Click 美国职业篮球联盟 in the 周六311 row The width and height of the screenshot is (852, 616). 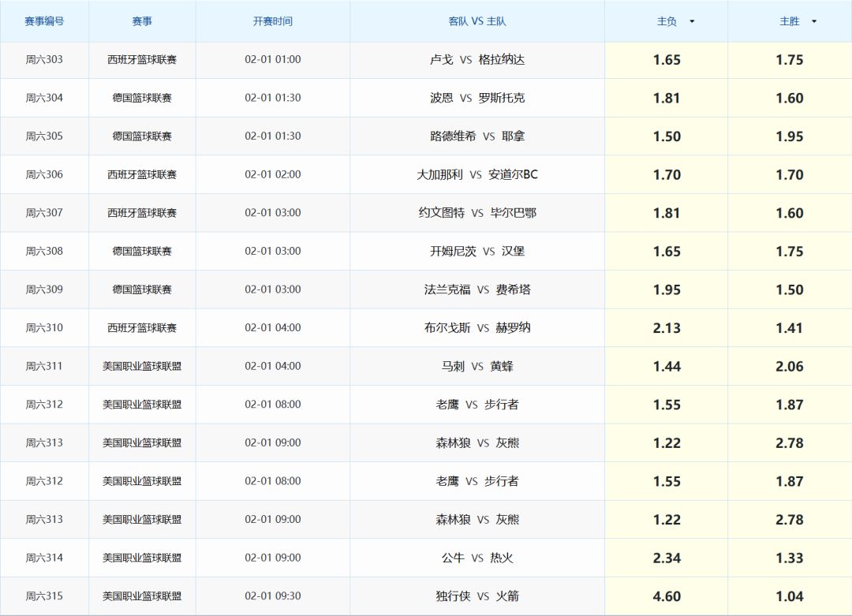[142, 366]
